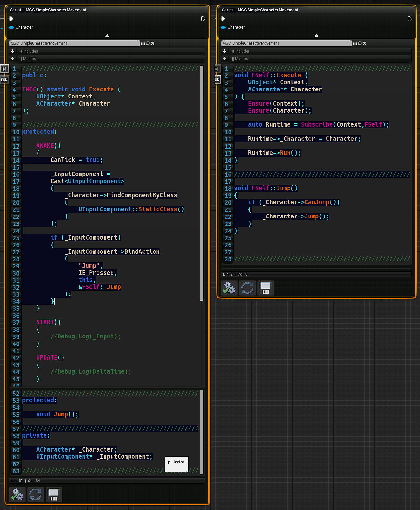This screenshot has height=510, width=420.
Task: Click the grid icon beside left script name
Action: [143, 43]
